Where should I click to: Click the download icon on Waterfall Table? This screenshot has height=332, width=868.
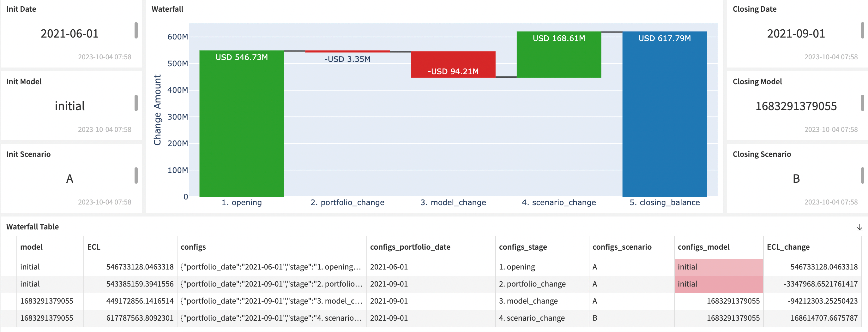click(859, 228)
